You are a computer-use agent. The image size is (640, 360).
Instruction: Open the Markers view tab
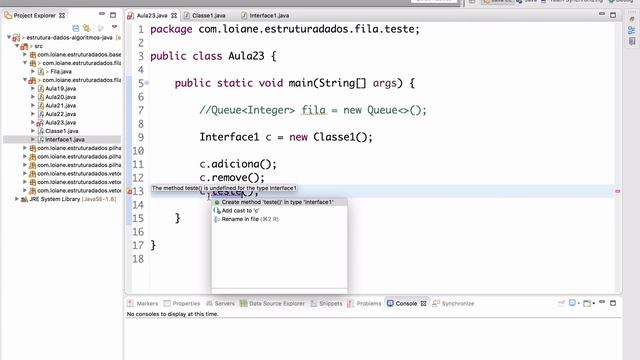[x=143, y=304]
